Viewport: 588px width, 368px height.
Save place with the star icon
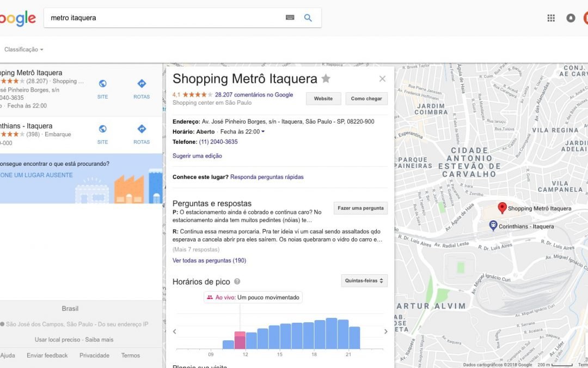[x=326, y=79]
